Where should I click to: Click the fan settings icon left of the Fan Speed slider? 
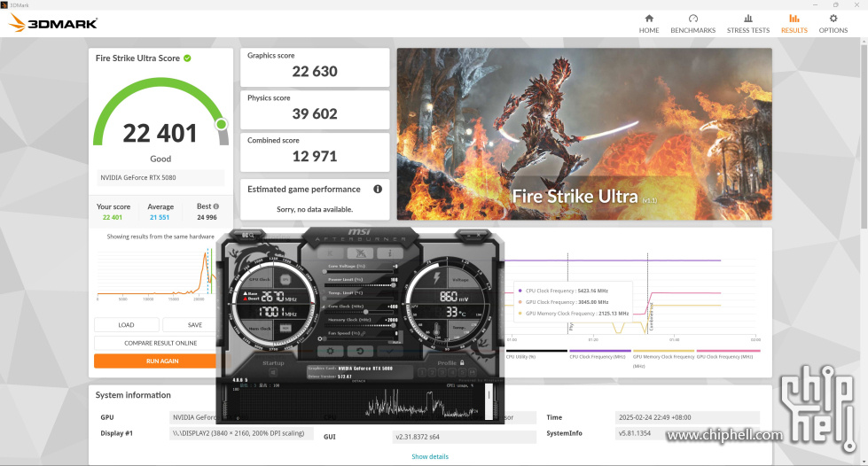(x=320, y=338)
